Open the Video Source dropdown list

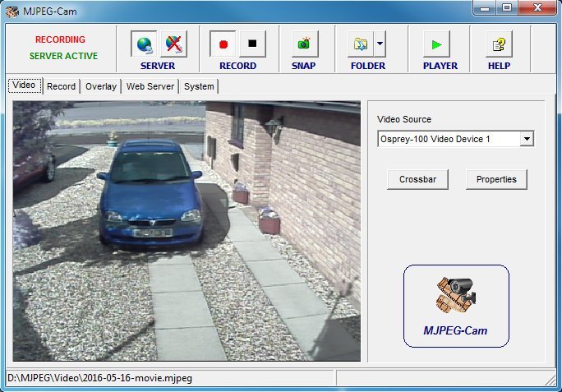click(527, 139)
